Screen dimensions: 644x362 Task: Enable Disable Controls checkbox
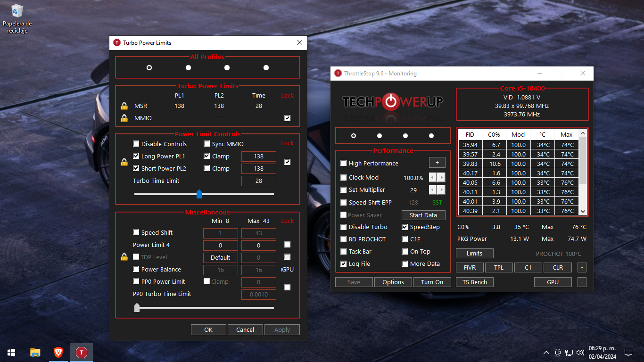coord(136,144)
